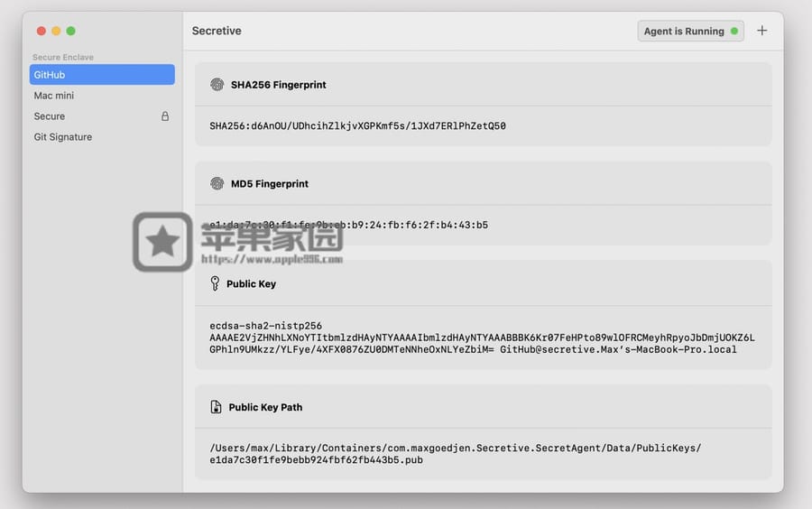Image resolution: width=812 pixels, height=509 pixels.
Task: Click the Public Key Path heading
Action: (x=265, y=408)
